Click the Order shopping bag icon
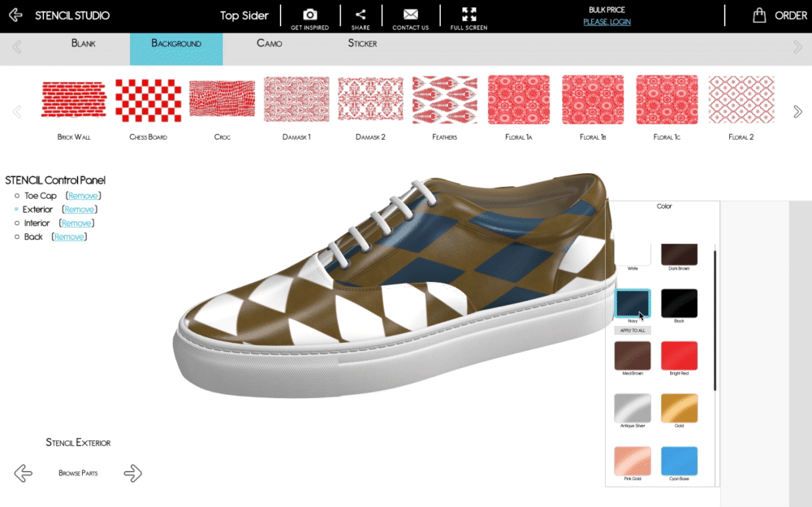Image resolution: width=812 pixels, height=507 pixels. (759, 15)
